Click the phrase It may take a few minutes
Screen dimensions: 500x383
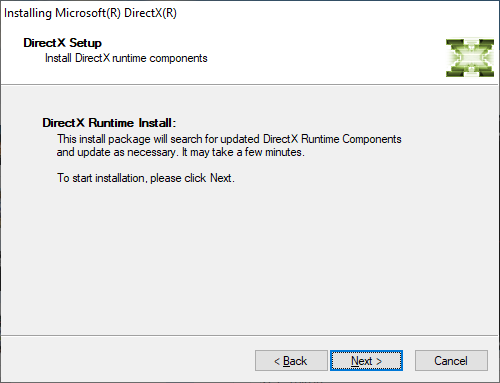[243, 152]
